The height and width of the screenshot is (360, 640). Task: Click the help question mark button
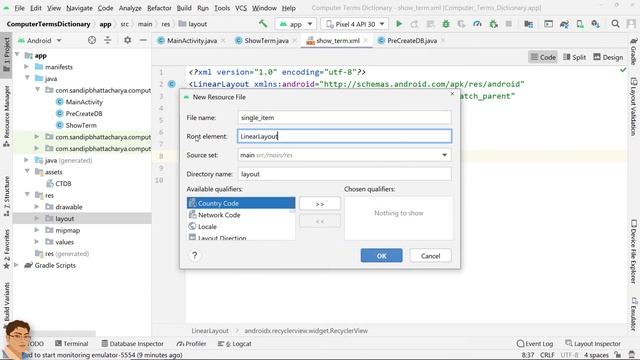point(195,256)
